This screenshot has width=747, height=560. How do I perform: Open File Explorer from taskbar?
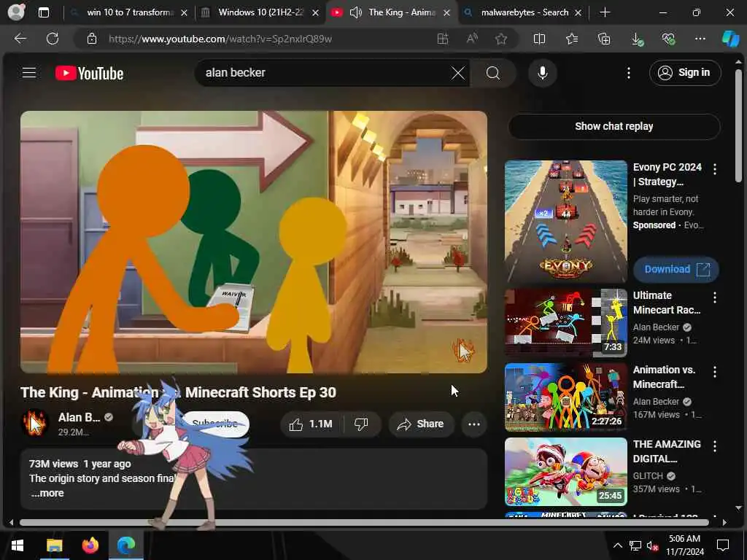(54, 545)
